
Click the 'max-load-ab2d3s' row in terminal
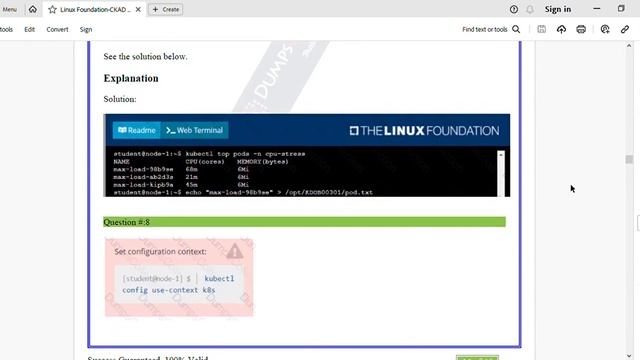point(181,177)
